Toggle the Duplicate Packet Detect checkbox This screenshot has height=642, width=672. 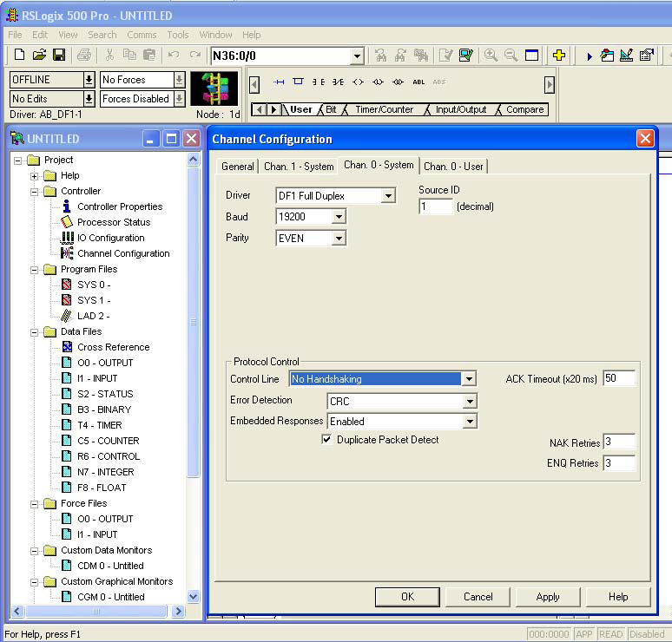point(326,439)
